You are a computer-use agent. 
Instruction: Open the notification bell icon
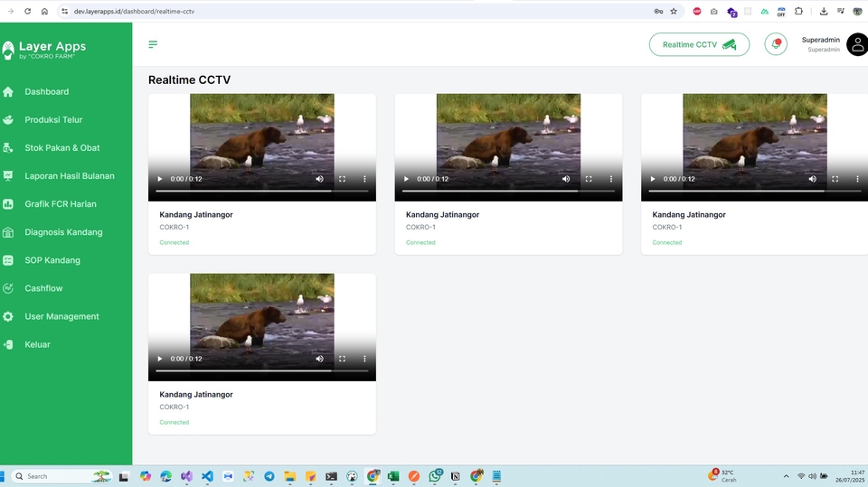click(775, 44)
